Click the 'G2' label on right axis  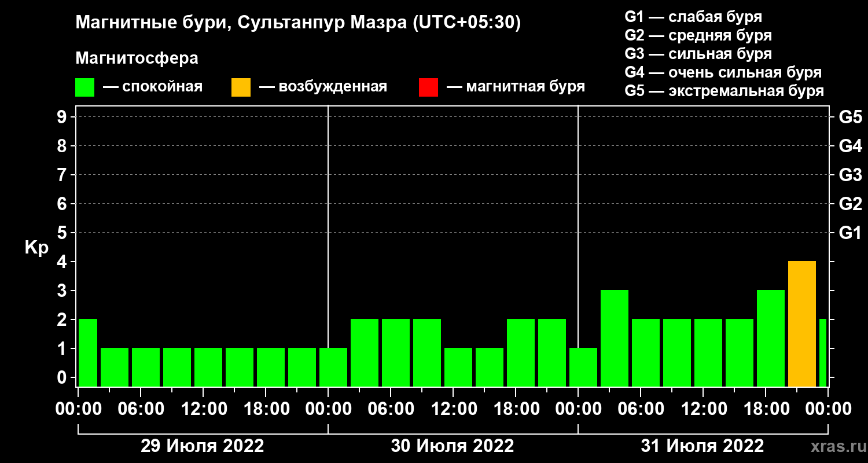coord(850,204)
